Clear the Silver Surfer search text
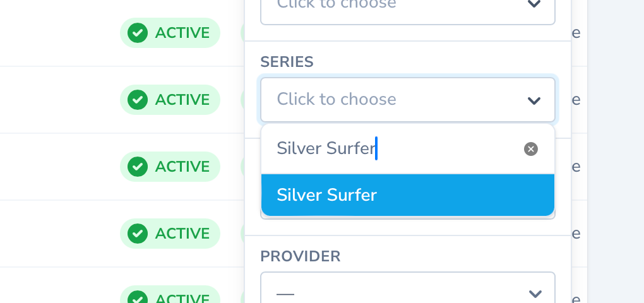The height and width of the screenshot is (303, 644). (531, 149)
